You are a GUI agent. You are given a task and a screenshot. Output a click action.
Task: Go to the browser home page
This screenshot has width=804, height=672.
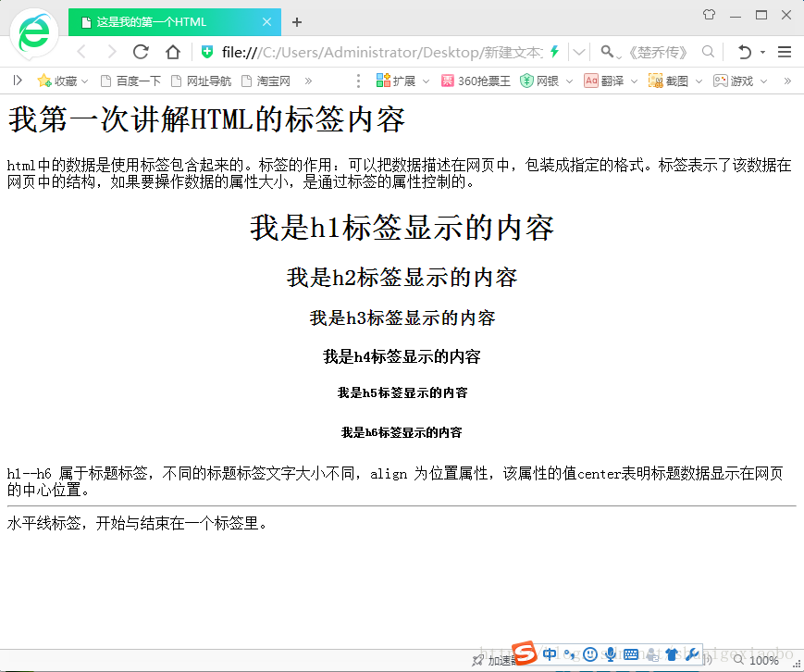click(172, 52)
